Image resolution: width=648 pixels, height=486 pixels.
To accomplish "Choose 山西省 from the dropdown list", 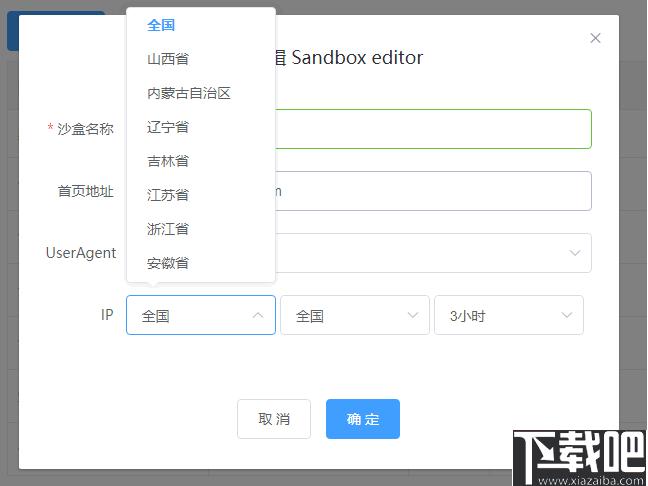I will point(201,59).
